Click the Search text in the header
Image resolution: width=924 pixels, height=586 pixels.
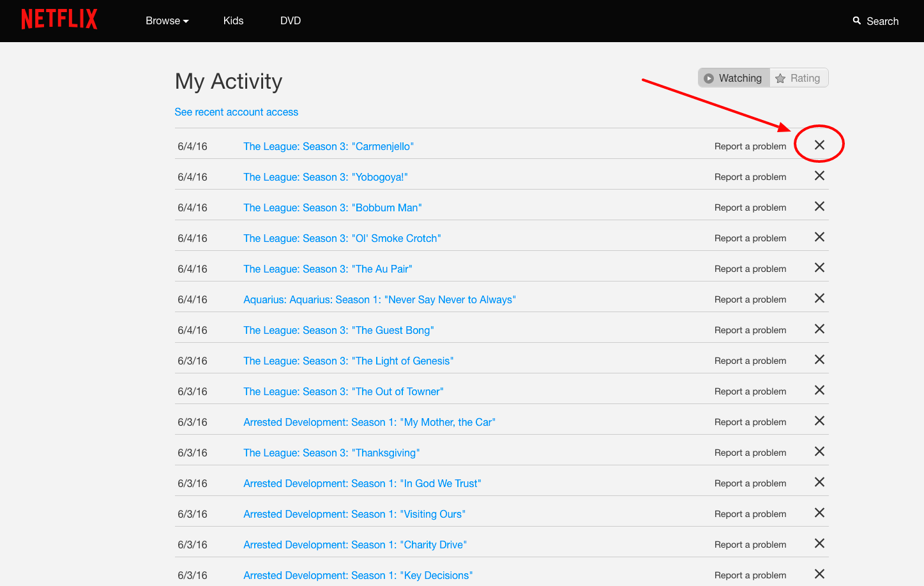882,21
